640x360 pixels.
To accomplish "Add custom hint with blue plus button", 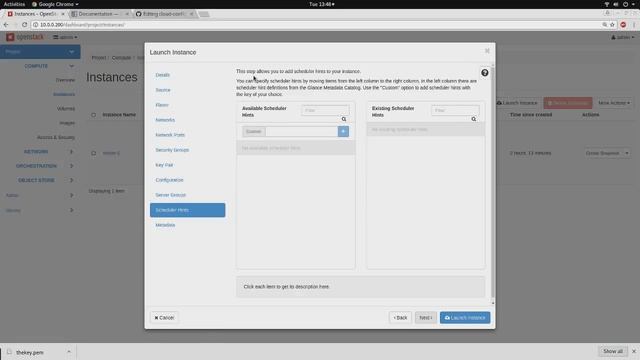I will pyautogui.click(x=343, y=131).
